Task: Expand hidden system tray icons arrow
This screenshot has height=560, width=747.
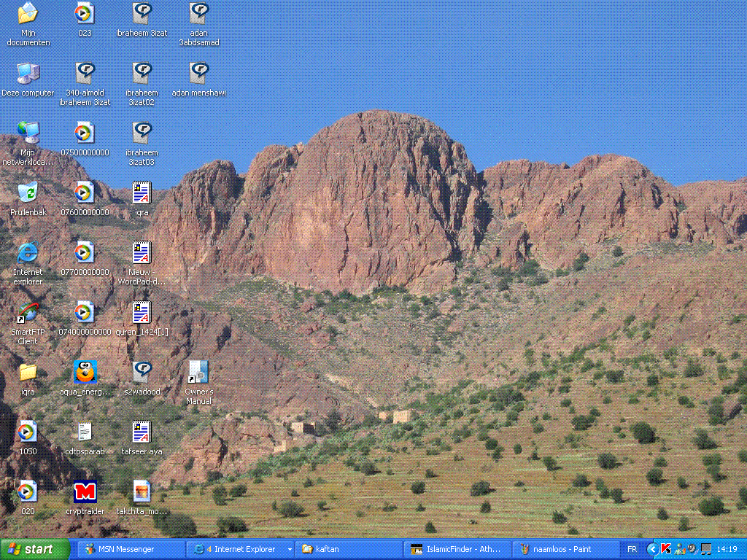Action: 652,549
